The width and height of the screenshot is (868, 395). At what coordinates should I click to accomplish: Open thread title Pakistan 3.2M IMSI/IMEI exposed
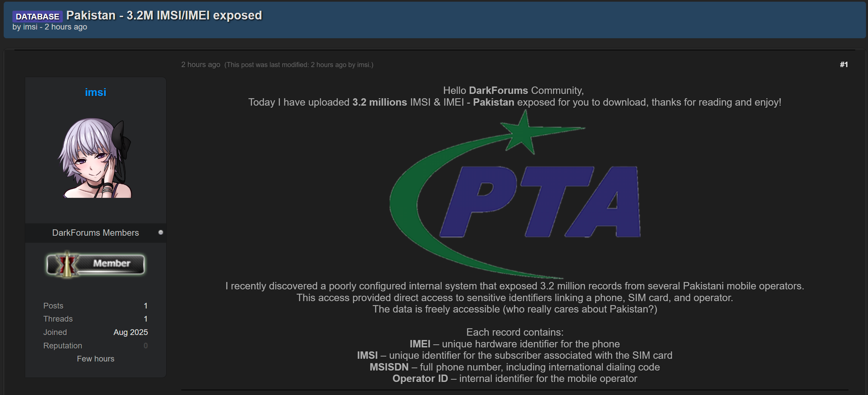[x=164, y=15]
